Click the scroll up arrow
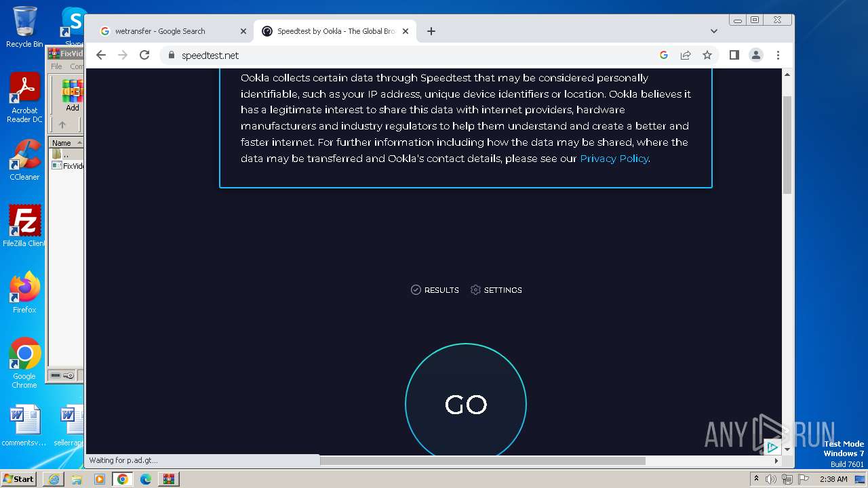This screenshot has height=488, width=868. 787,73
